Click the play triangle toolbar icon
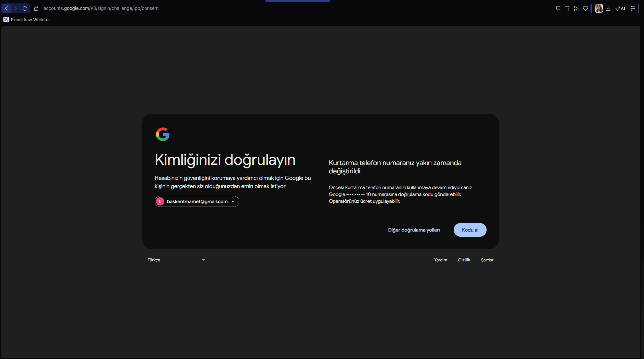Image resolution: width=644 pixels, height=359 pixels. pyautogui.click(x=576, y=9)
